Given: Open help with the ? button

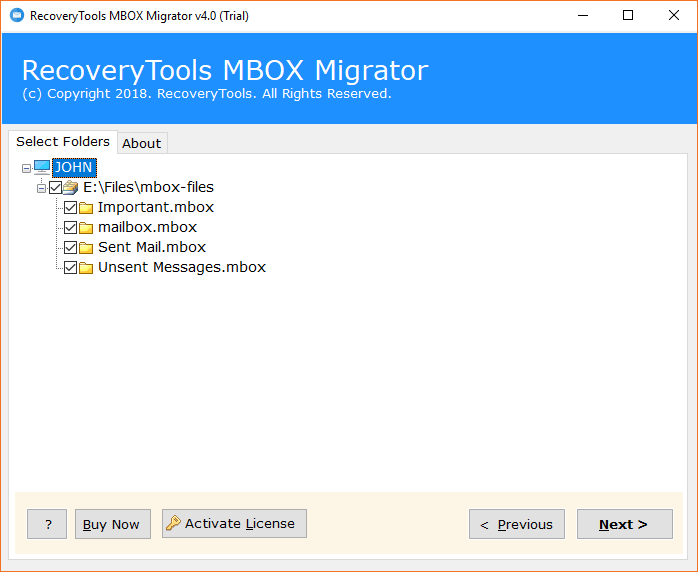Looking at the screenshot, I should click(47, 524).
